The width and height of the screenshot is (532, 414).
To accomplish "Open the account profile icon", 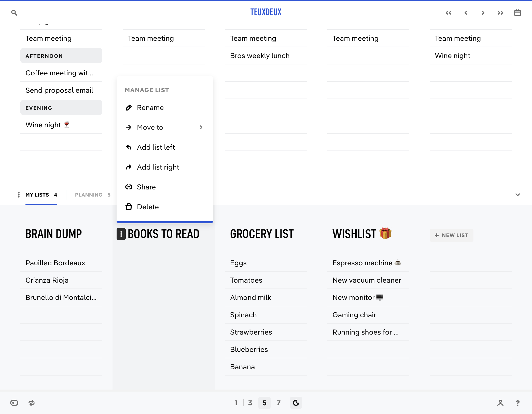I will click(x=500, y=403).
